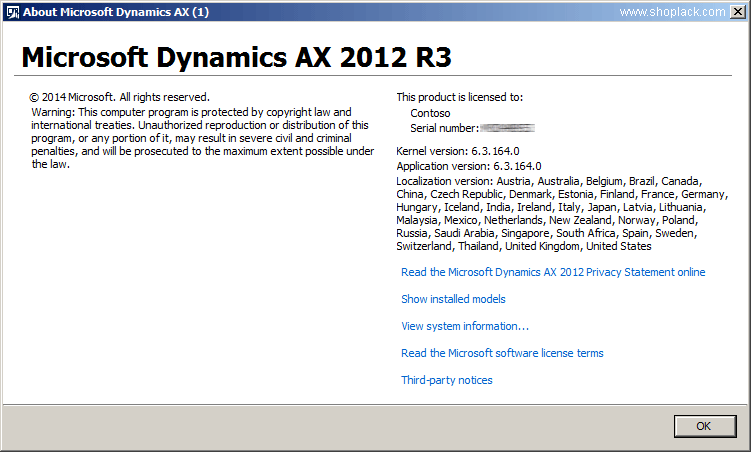Click the Contoso licensee name
Viewport: 751px width, 452px height.
click(x=430, y=113)
